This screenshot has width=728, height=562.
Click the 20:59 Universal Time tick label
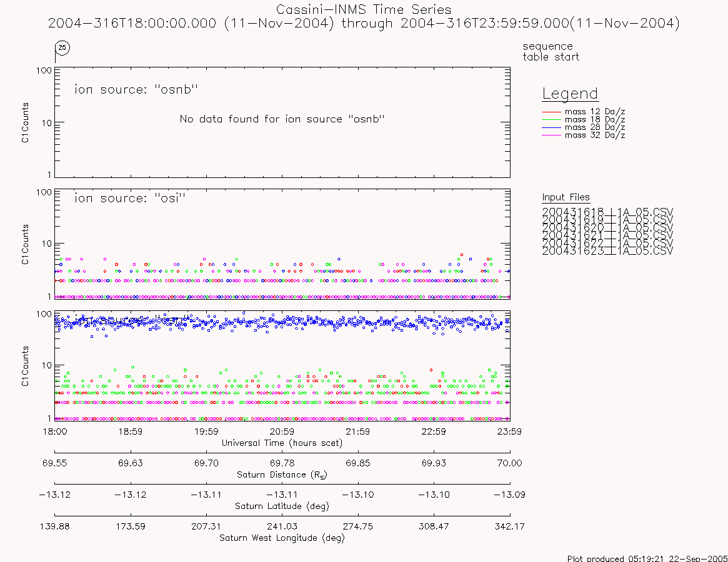pos(282,431)
